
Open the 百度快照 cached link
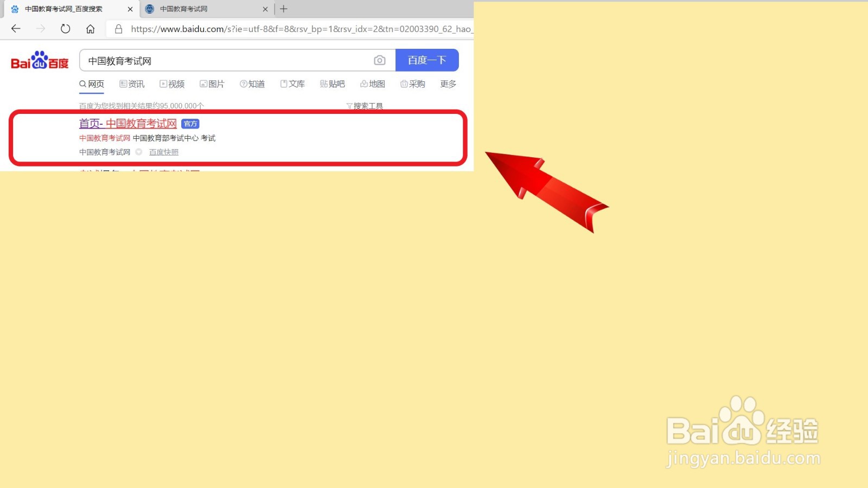(164, 152)
